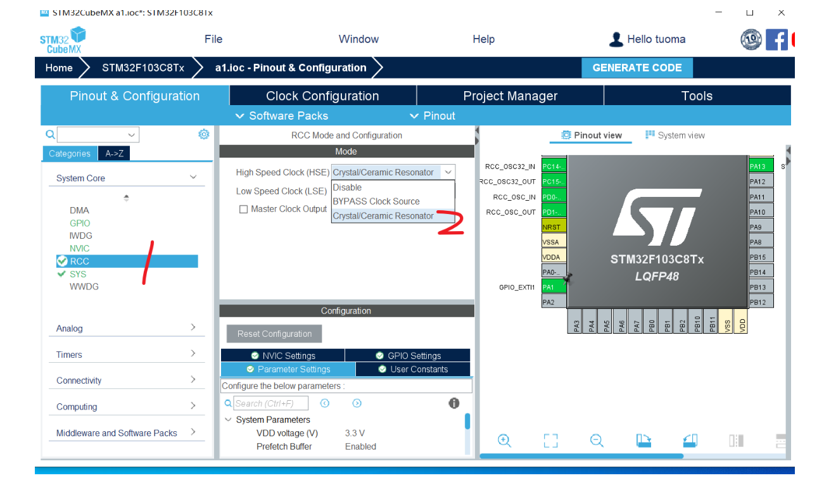Click the GENERATE CODE button
The image size is (824, 504).
[x=637, y=68]
